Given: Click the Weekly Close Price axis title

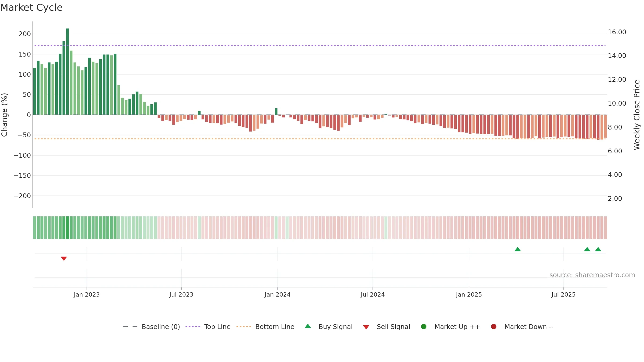Looking at the screenshot, I should 637,115.
